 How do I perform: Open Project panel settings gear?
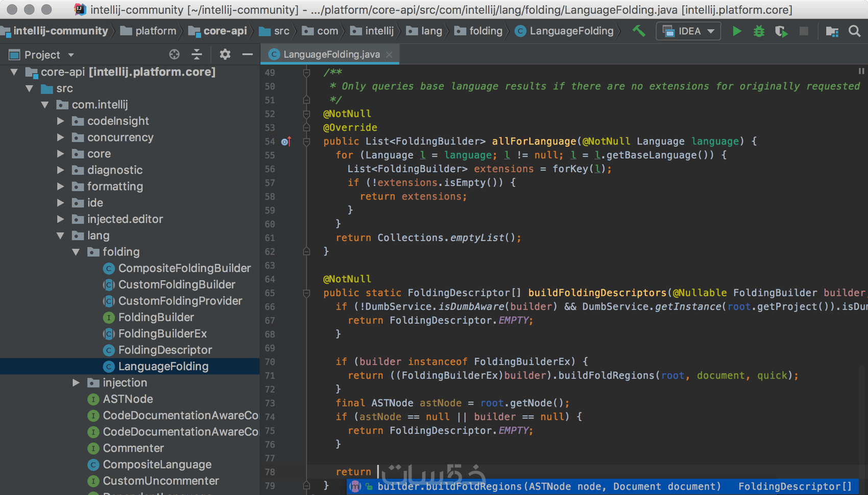[x=225, y=54]
